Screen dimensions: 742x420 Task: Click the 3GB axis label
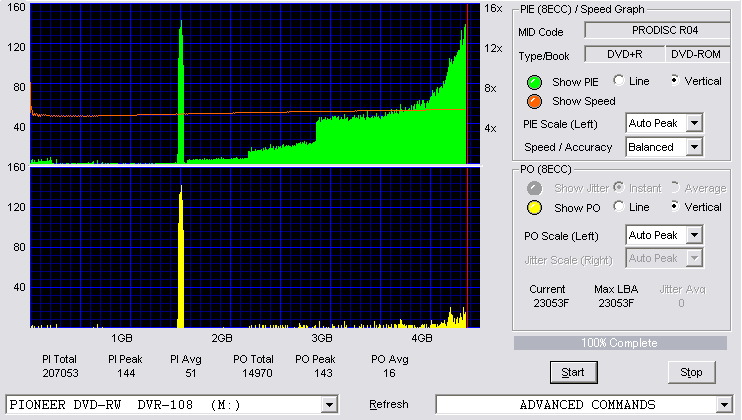322,339
